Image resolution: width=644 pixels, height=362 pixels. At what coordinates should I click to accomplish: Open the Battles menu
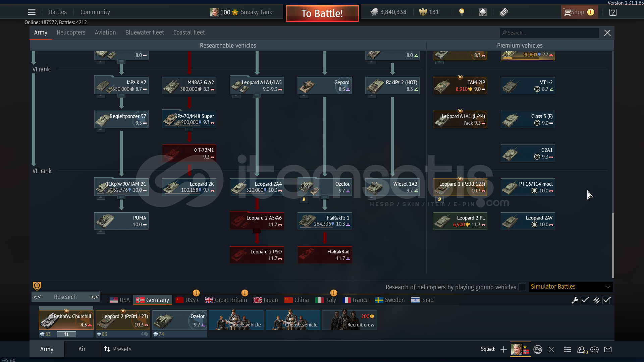click(58, 12)
